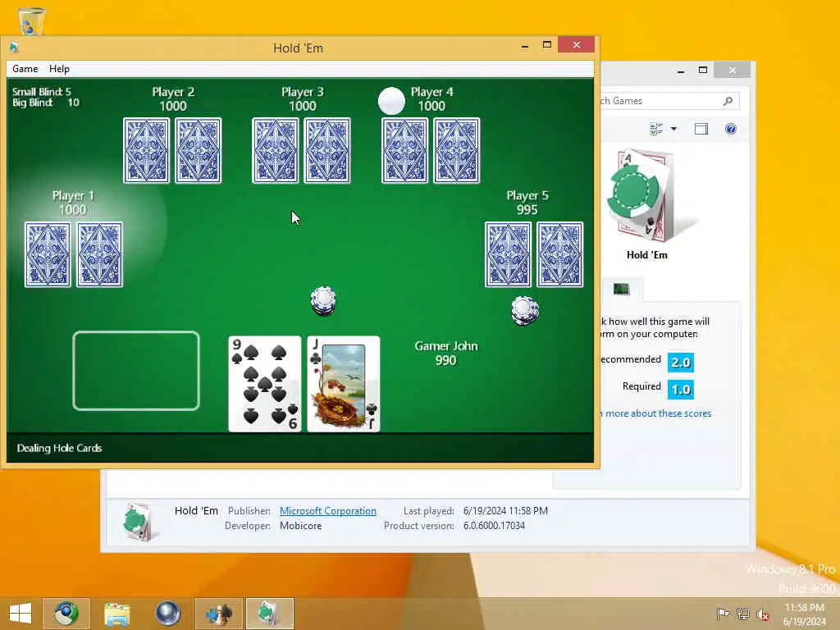Open the Recycle Bin on desktop
The width and height of the screenshot is (840, 630).
(32, 20)
